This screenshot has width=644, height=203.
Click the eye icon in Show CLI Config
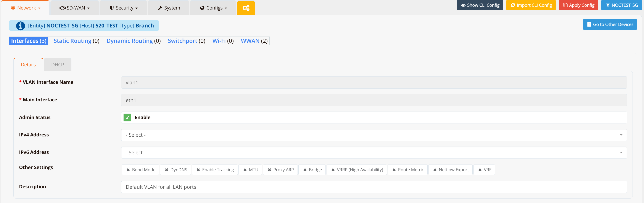pos(463,5)
